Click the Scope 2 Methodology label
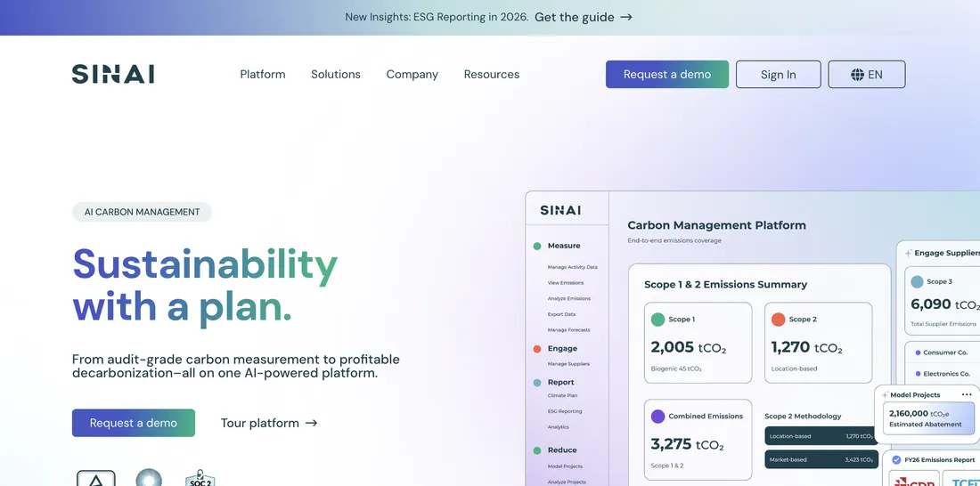 [x=803, y=416]
